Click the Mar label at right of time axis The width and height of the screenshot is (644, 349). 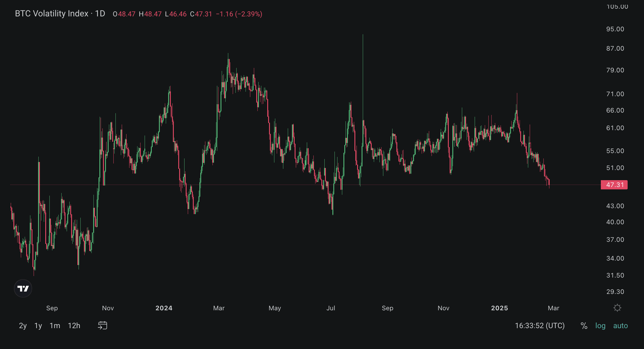click(x=553, y=308)
